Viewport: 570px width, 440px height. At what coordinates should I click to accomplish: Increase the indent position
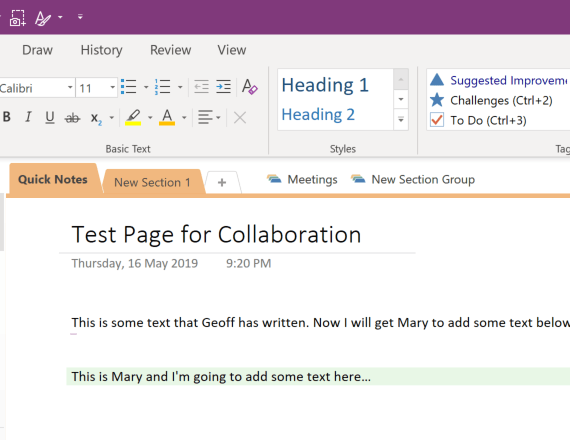coord(224,87)
